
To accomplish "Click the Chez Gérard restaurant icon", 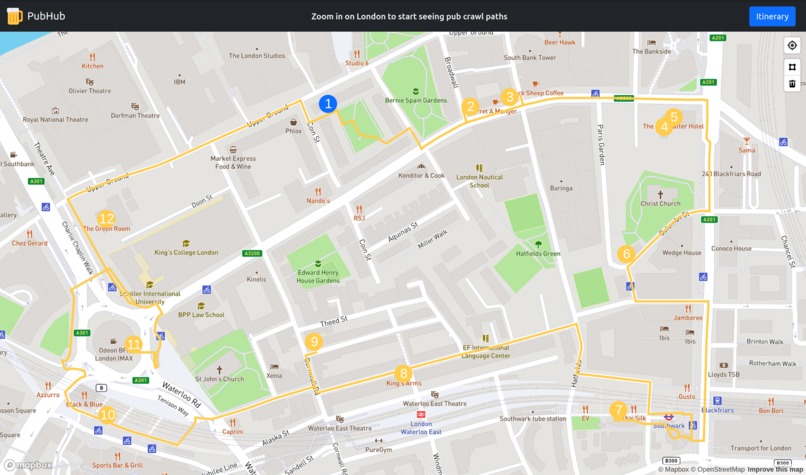I will tap(29, 234).
